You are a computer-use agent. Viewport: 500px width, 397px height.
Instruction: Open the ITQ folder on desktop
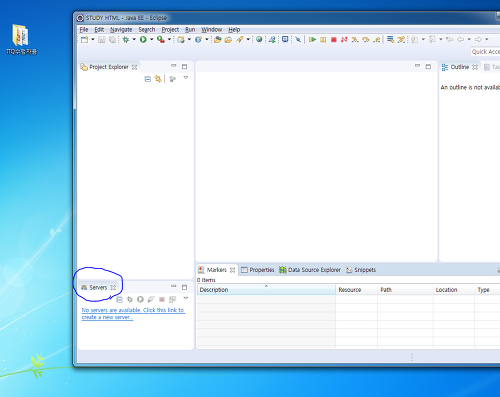[21, 39]
